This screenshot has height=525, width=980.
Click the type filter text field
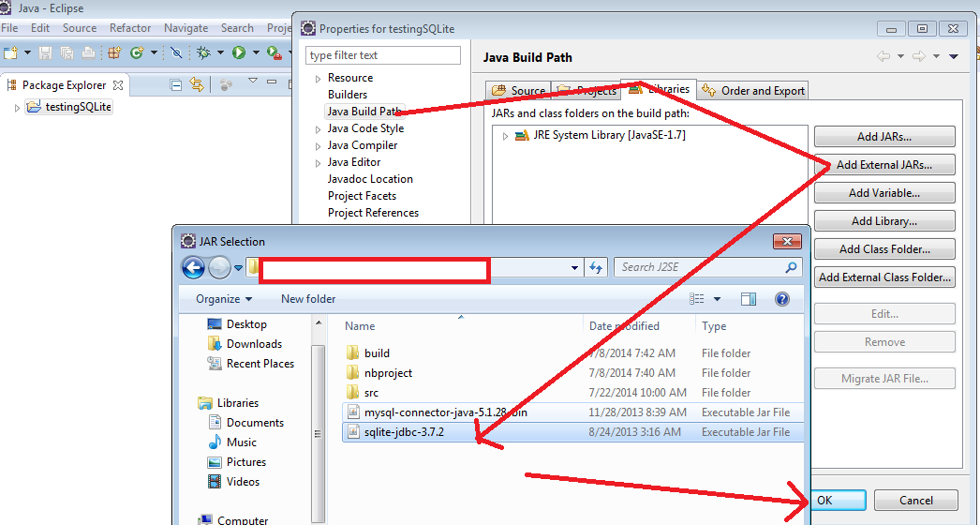(383, 55)
